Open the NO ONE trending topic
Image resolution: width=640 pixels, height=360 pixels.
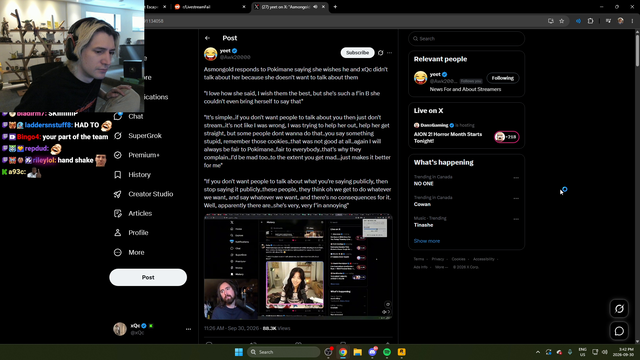pyautogui.click(x=424, y=184)
